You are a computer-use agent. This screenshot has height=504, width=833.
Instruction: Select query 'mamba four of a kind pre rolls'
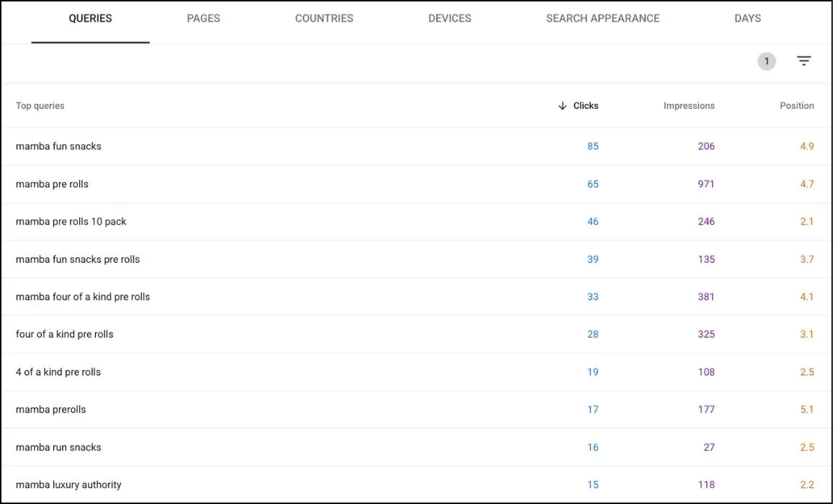(x=83, y=297)
